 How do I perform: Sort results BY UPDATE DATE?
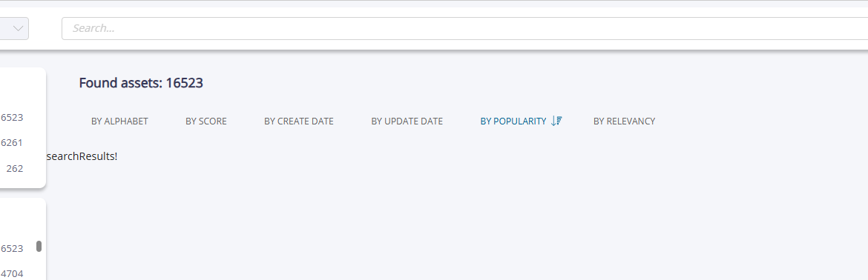coord(407,121)
